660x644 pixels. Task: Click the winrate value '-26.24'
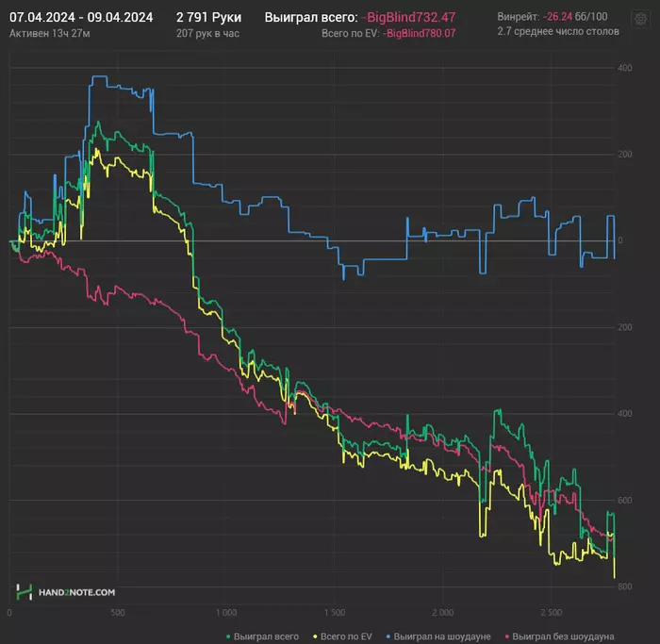pos(557,17)
